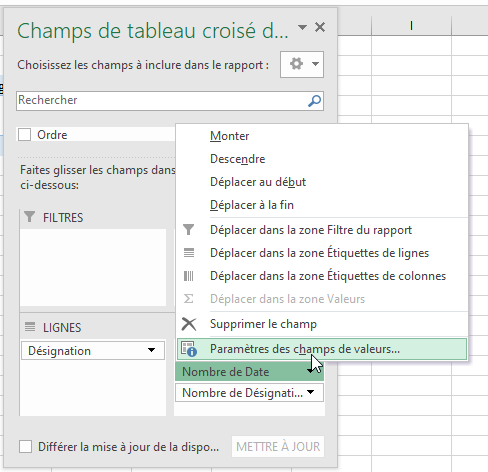Choose Monter from the context menu

[322, 136]
